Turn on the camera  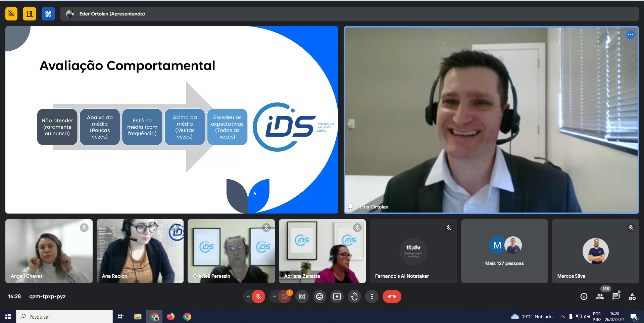[285, 296]
